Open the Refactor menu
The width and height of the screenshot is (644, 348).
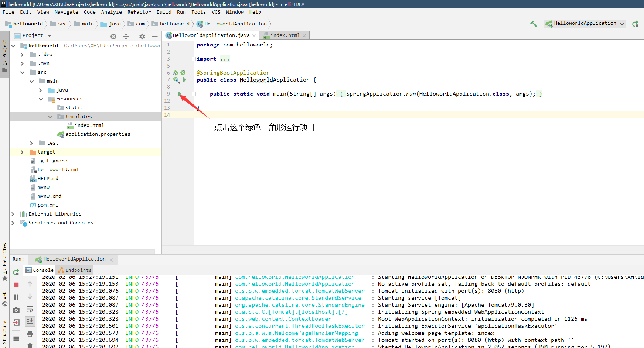click(139, 12)
